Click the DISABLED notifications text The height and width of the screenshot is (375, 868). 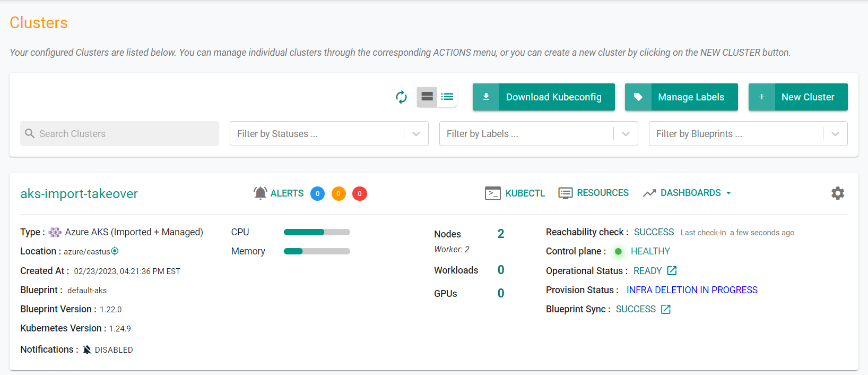pyautogui.click(x=114, y=350)
